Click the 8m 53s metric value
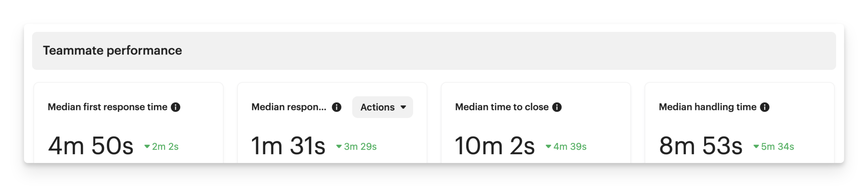The height and width of the screenshot is (187, 868). 700,146
